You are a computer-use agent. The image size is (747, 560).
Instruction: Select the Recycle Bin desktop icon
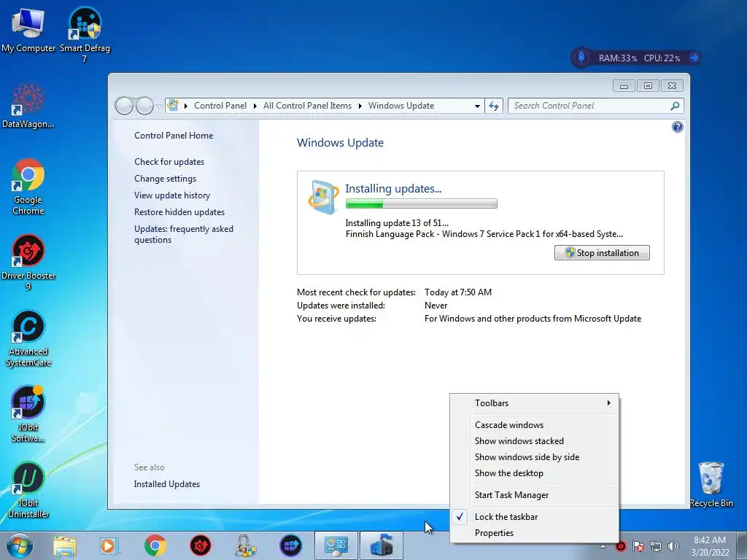point(711,485)
